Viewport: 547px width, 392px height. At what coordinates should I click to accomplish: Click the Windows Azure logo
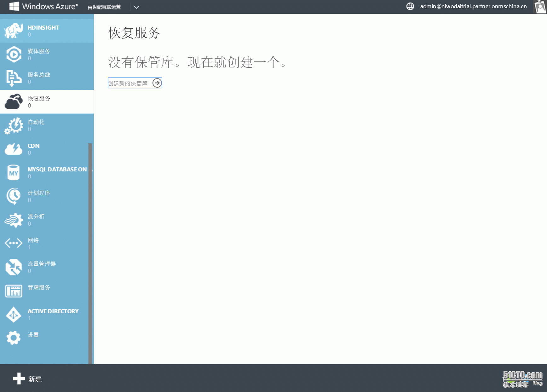(x=43, y=7)
